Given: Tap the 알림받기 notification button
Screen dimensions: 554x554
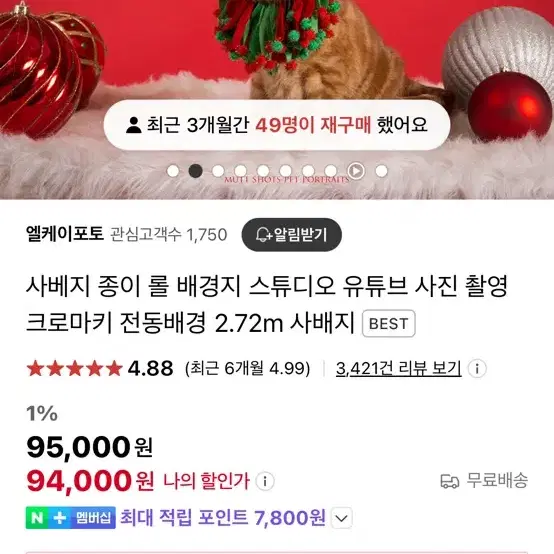Looking at the screenshot, I should click(291, 235).
